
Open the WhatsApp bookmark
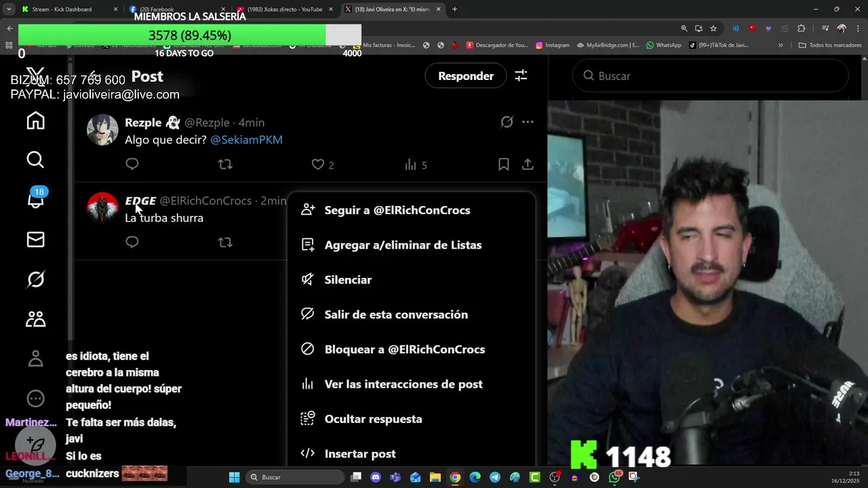point(664,45)
